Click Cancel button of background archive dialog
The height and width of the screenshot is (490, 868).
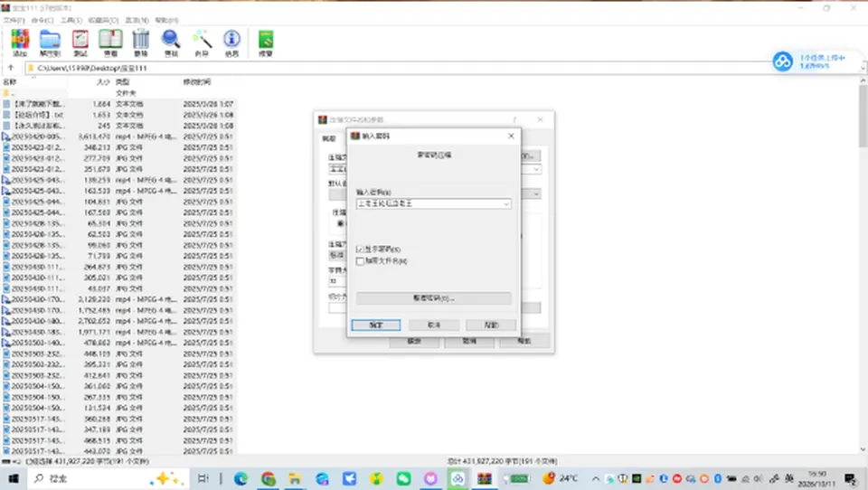(x=469, y=341)
